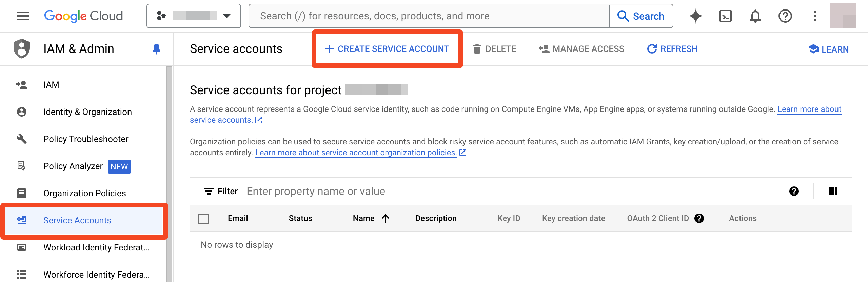Open the three-dot settings menu
Viewport: 868px width, 282px height.
click(x=815, y=16)
